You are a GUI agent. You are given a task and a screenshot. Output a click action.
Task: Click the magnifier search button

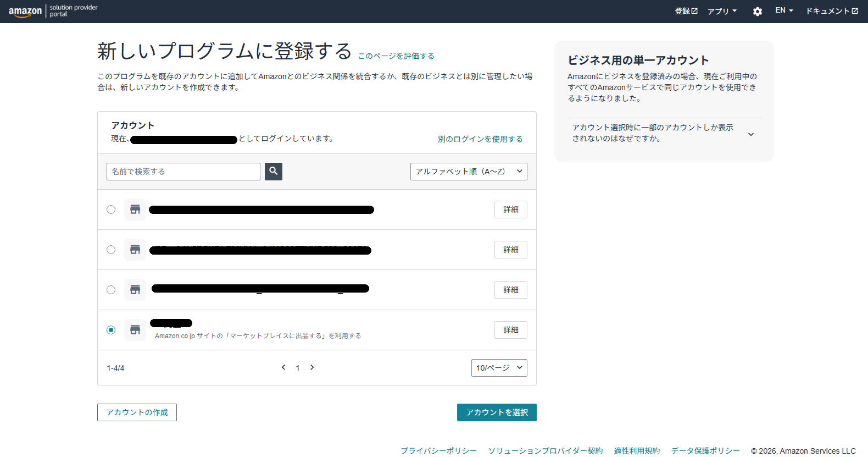(274, 172)
